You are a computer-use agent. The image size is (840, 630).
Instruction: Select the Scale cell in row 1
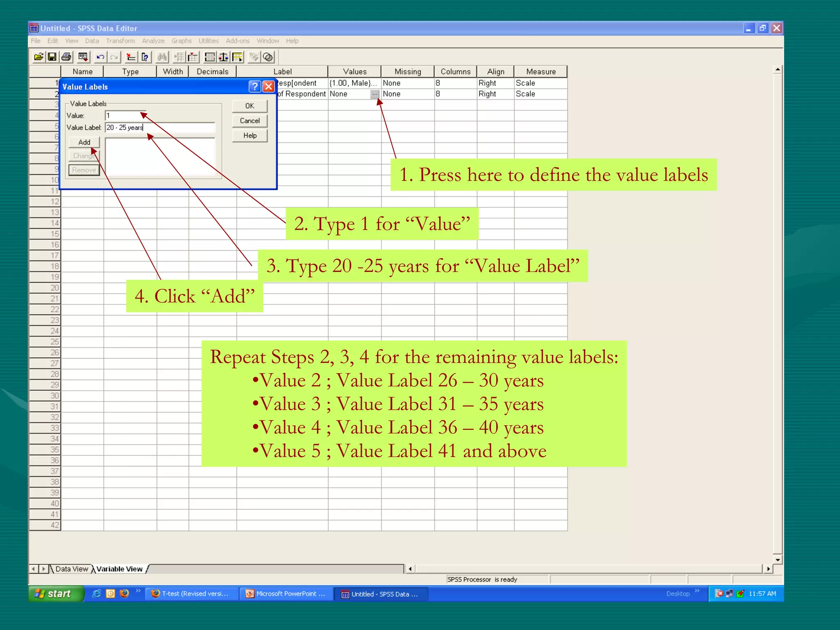coord(541,83)
